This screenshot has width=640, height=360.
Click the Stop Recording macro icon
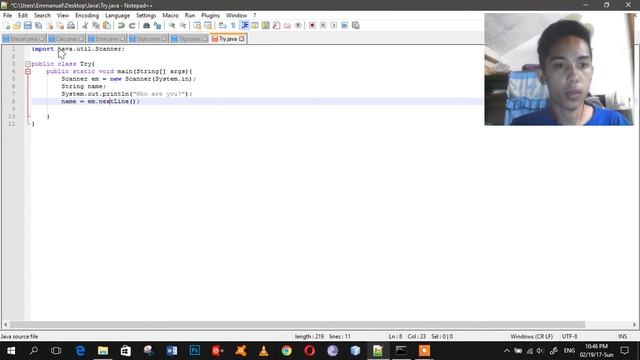pos(323,25)
